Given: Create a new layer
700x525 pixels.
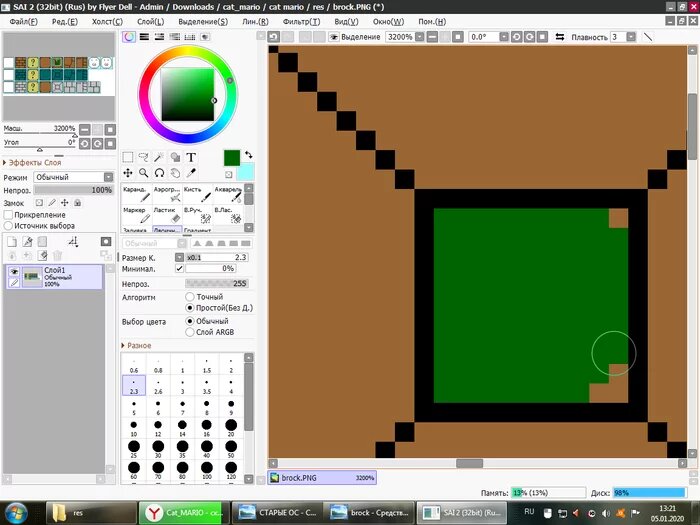Looking at the screenshot, I should pos(12,242).
